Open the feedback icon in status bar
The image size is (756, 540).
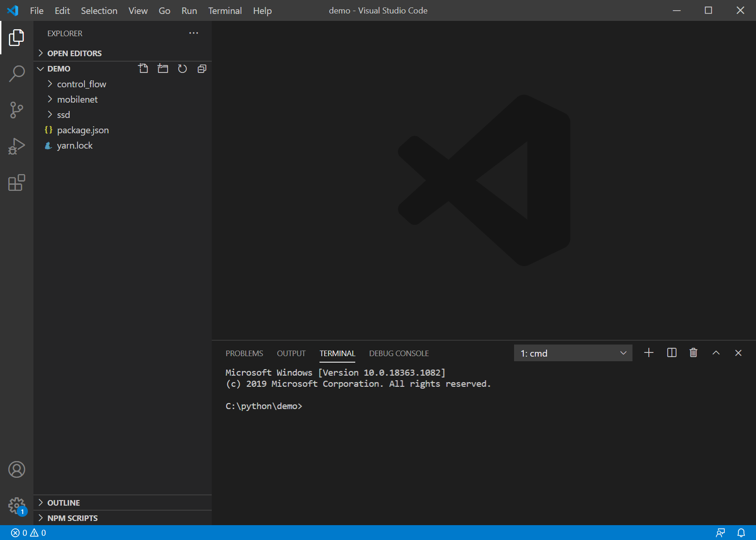(x=720, y=533)
